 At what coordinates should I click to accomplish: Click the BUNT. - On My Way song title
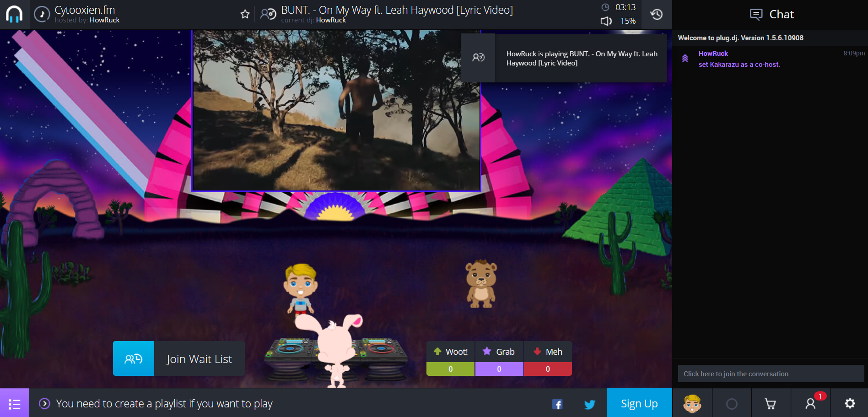(397, 10)
